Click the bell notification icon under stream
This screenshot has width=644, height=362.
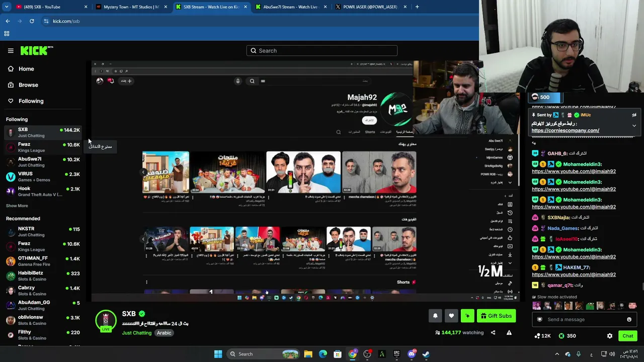435,316
